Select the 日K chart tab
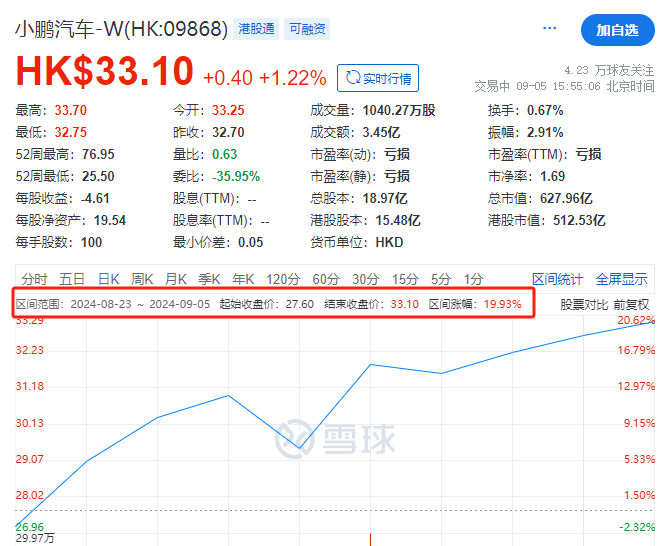This screenshot has height=546, width=664. (x=108, y=279)
